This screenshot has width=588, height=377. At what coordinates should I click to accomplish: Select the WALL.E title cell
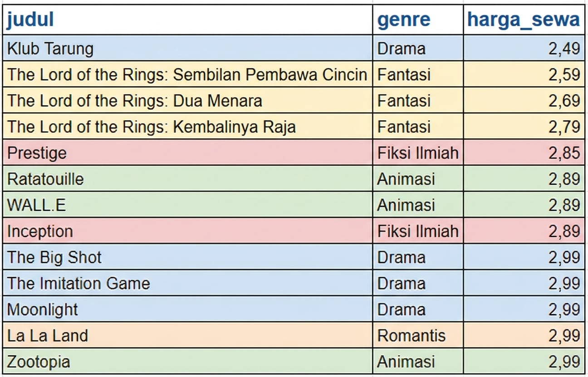36,205
